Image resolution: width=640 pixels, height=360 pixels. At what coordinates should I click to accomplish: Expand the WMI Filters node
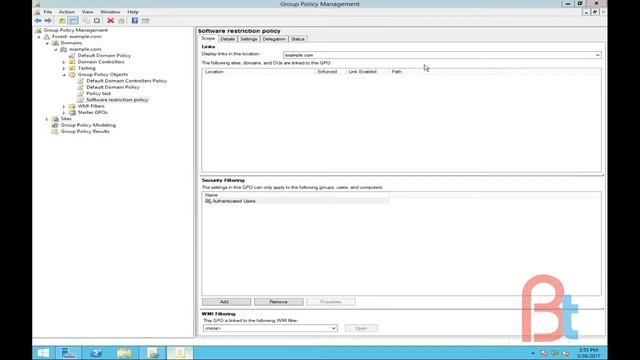64,106
